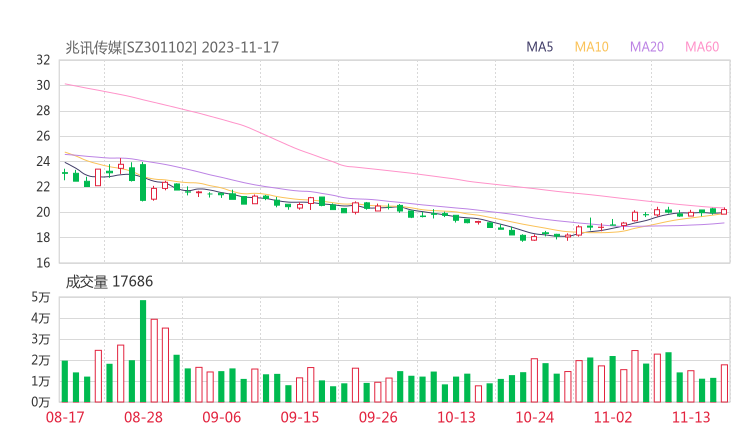Click the volume axis label 3万
Screen dimensions: 740x440
point(41,339)
